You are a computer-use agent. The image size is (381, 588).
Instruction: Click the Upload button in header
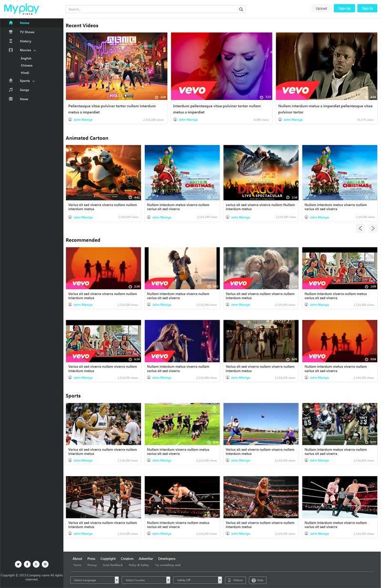[321, 8]
